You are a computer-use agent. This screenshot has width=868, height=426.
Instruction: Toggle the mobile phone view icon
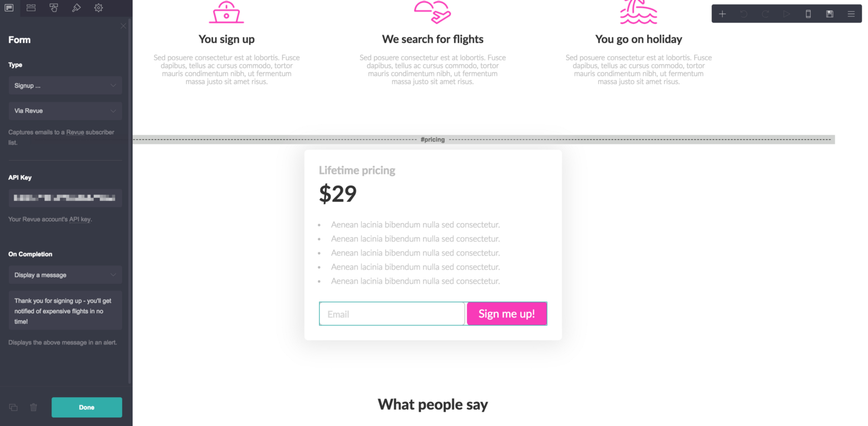(x=808, y=14)
